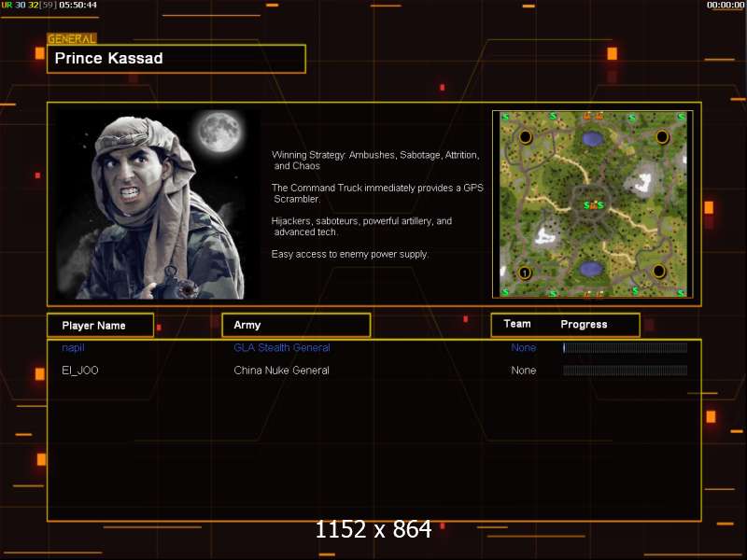This screenshot has width=747, height=560.
Task: Click the center supply icons on map
Action: [594, 204]
